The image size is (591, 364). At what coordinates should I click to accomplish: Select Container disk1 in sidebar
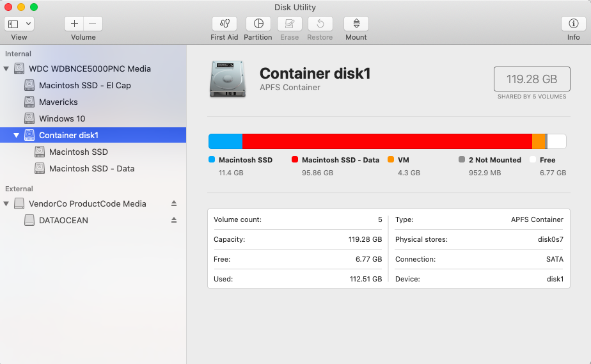(93, 135)
